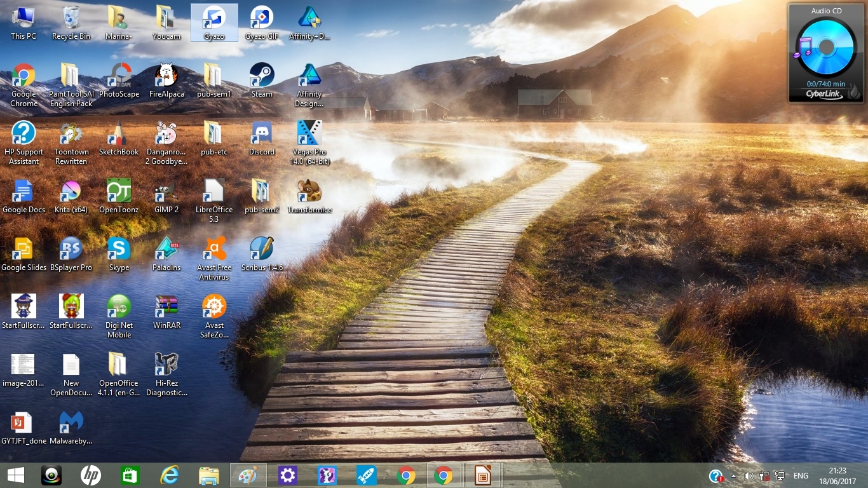Select the GYTJFT_done file icon

pos(24,428)
